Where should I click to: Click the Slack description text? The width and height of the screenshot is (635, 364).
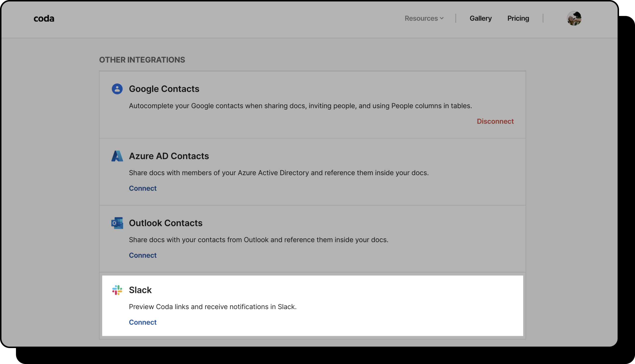[213, 307]
